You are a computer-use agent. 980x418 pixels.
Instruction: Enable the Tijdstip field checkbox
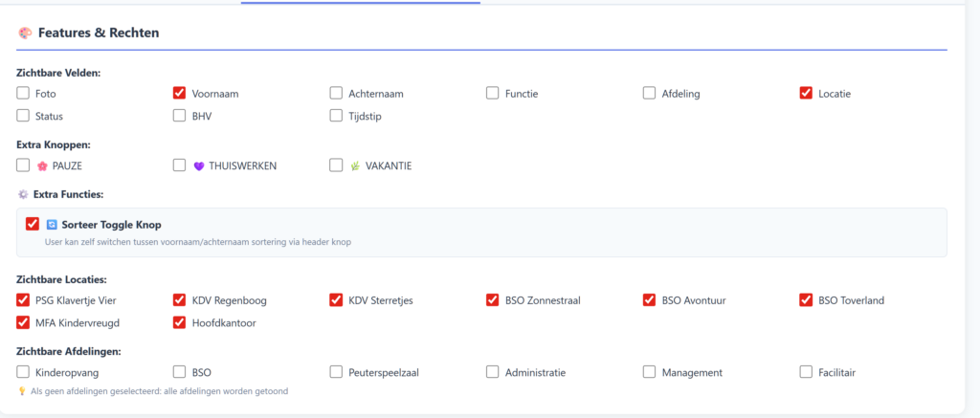click(336, 116)
